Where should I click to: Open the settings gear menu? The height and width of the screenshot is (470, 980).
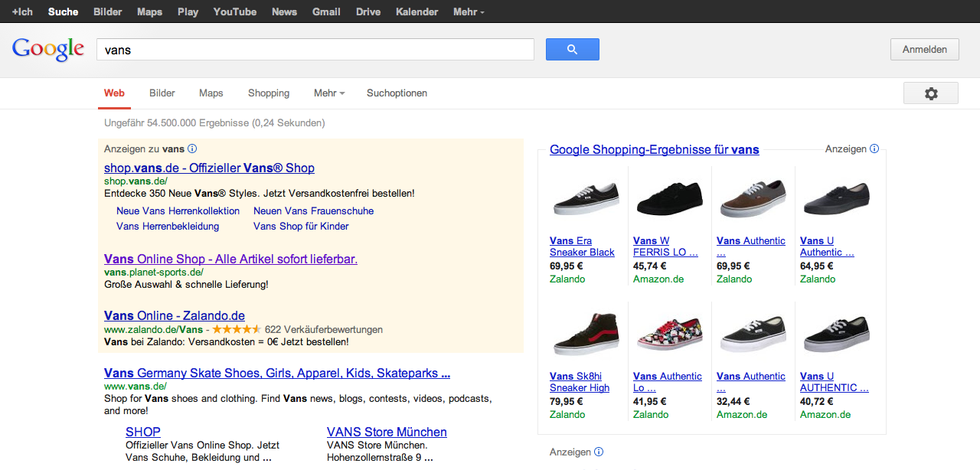click(930, 93)
